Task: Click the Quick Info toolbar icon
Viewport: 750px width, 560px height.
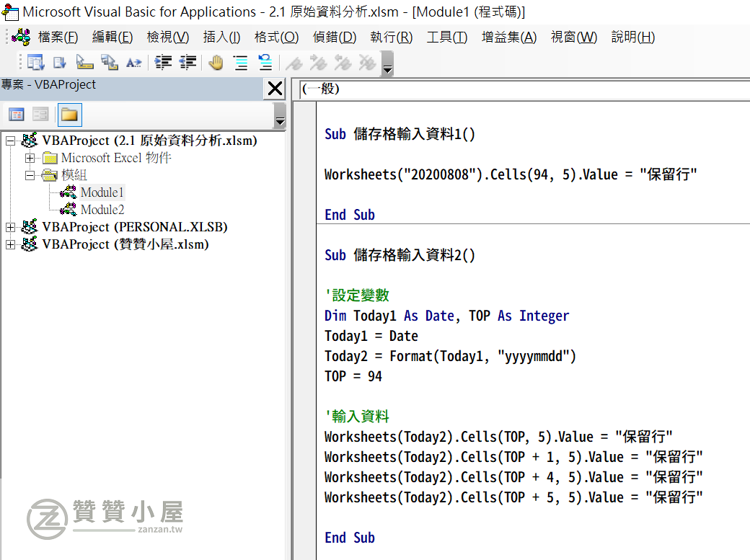Action: (x=84, y=63)
